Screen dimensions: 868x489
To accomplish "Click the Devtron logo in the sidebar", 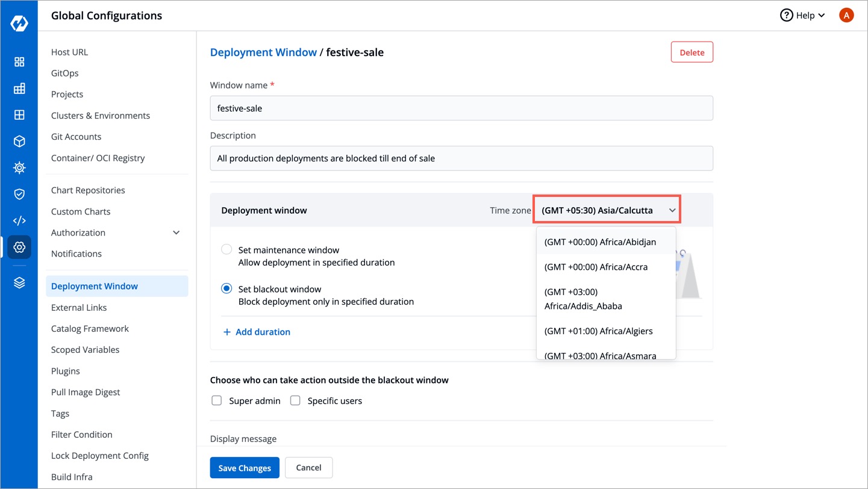I will 19,23.
